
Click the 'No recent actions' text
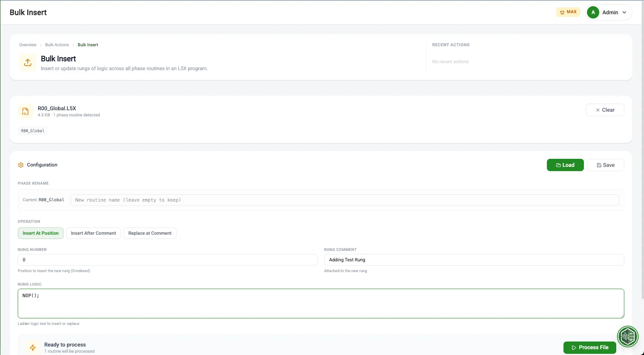click(x=450, y=62)
